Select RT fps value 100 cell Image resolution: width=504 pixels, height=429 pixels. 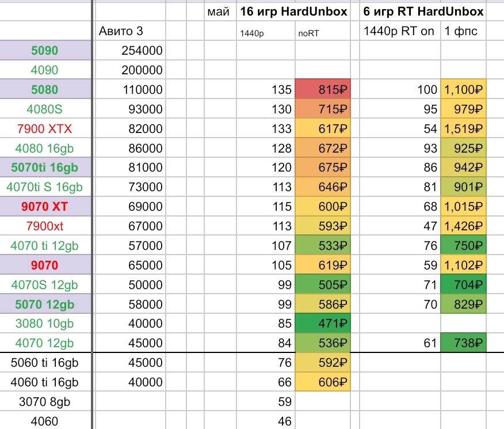click(400, 89)
